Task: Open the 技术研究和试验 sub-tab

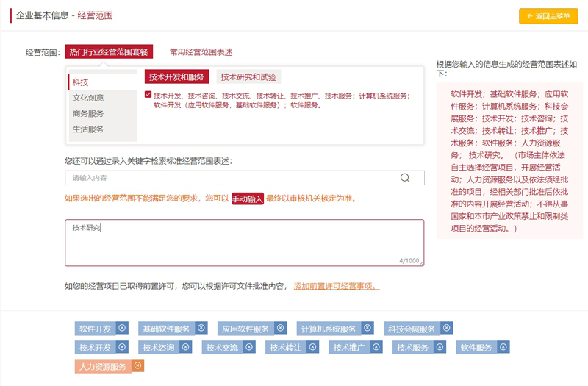Action: coord(248,77)
